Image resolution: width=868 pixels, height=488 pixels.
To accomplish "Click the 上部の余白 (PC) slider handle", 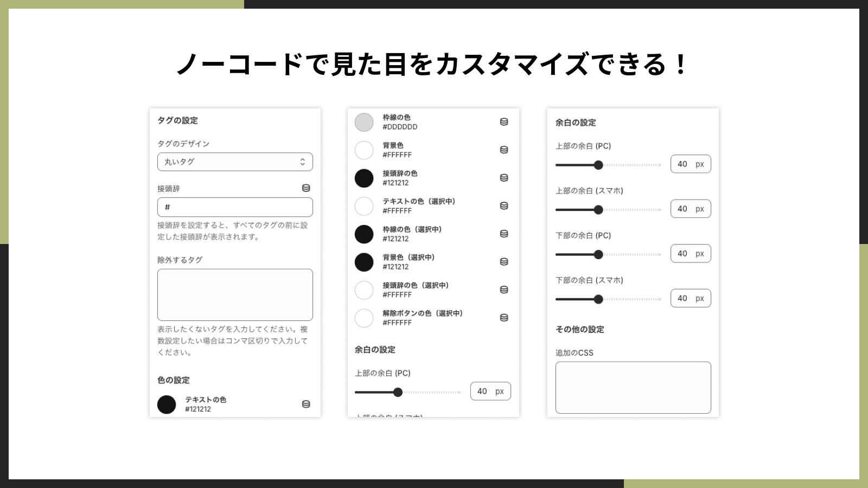I will (x=598, y=164).
